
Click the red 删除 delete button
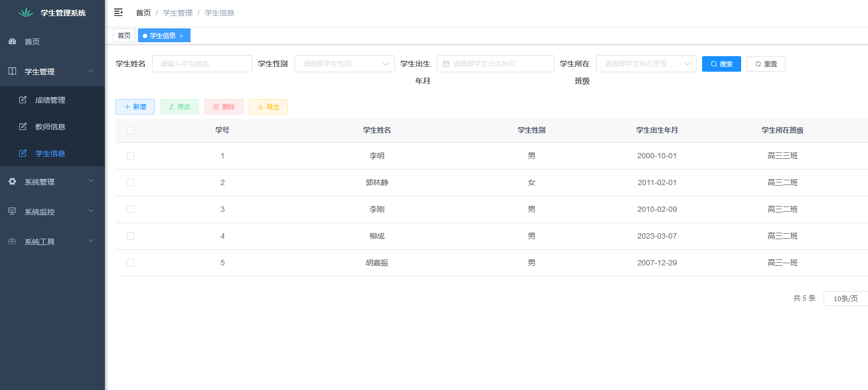point(224,106)
